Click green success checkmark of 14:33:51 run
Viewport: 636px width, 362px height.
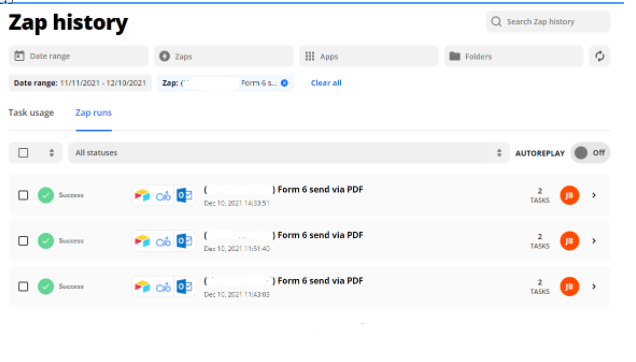[x=46, y=195]
